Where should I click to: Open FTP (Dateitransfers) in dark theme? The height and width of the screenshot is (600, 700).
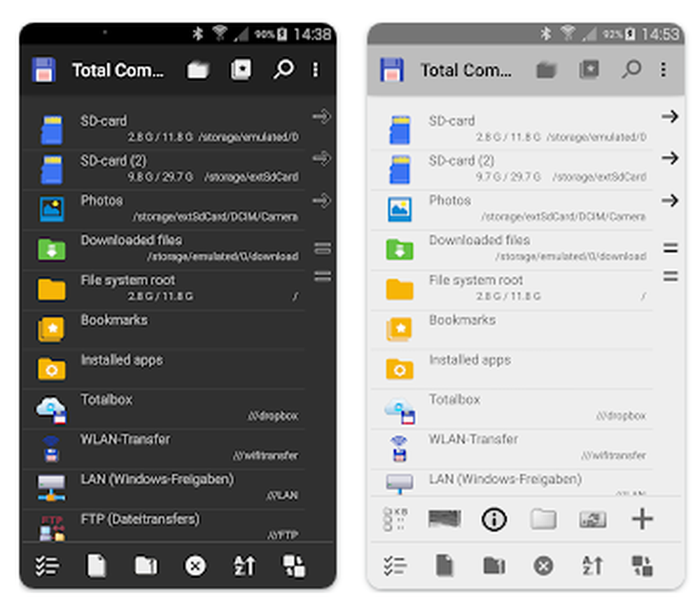[164, 526]
